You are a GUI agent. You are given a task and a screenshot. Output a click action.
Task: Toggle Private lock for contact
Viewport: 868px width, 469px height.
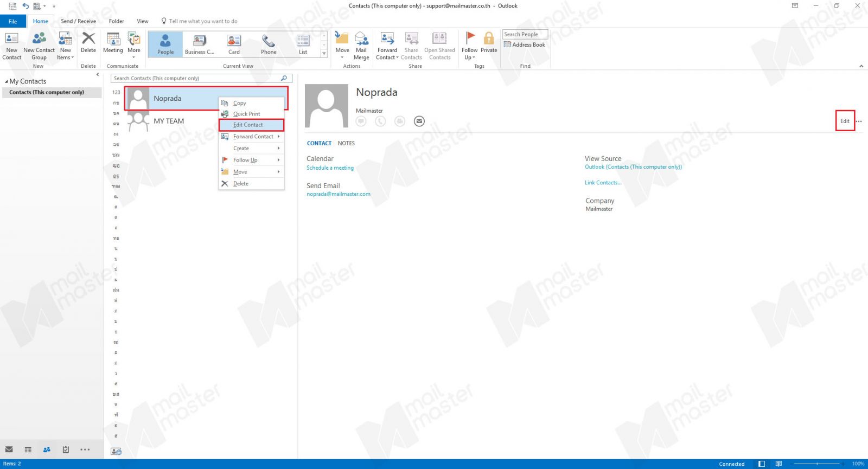pos(489,43)
